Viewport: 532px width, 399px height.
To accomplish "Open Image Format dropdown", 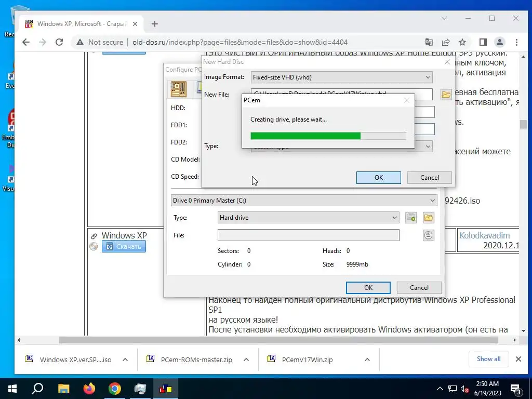I will pyautogui.click(x=342, y=77).
